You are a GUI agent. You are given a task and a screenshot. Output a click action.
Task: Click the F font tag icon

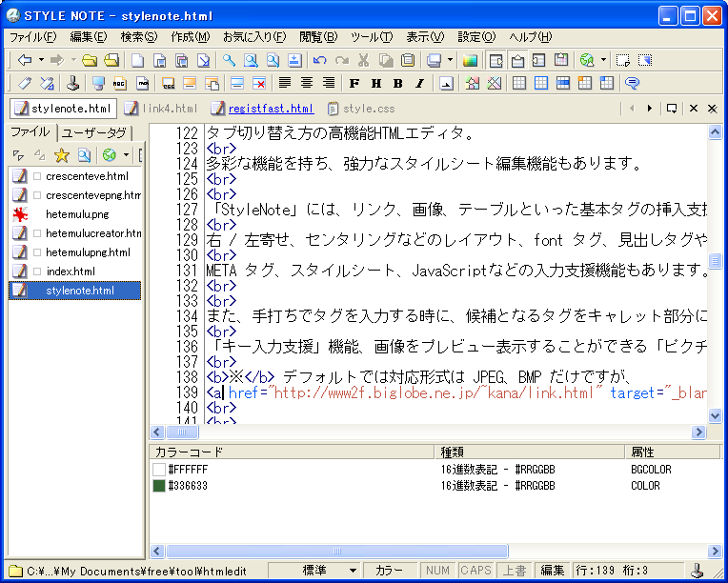click(354, 84)
